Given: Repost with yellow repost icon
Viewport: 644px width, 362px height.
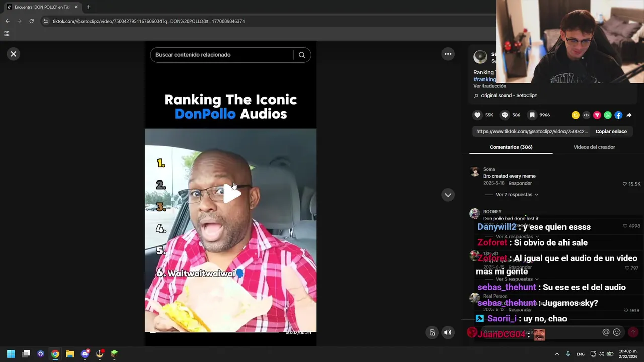Looking at the screenshot, I should point(576,115).
